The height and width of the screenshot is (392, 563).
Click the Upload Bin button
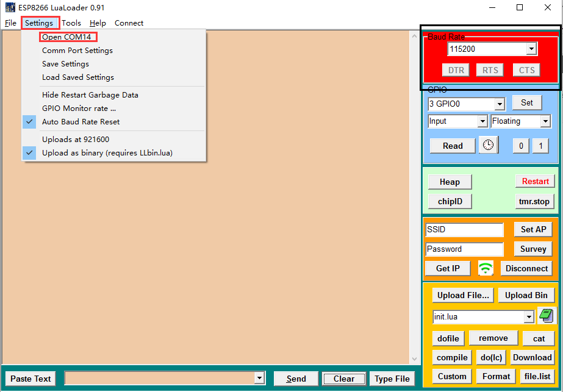click(x=526, y=295)
